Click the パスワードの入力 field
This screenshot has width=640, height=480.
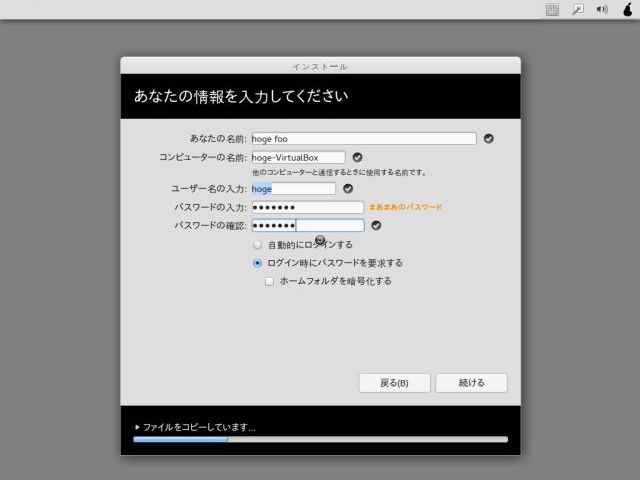click(307, 207)
